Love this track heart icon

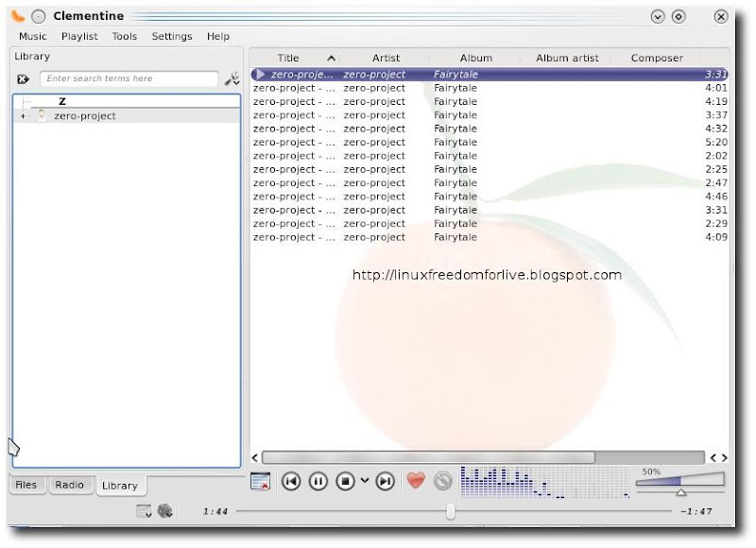tap(416, 480)
